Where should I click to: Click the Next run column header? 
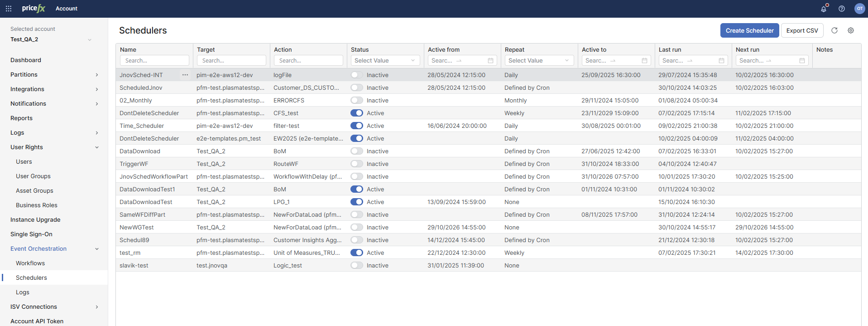tap(748, 49)
